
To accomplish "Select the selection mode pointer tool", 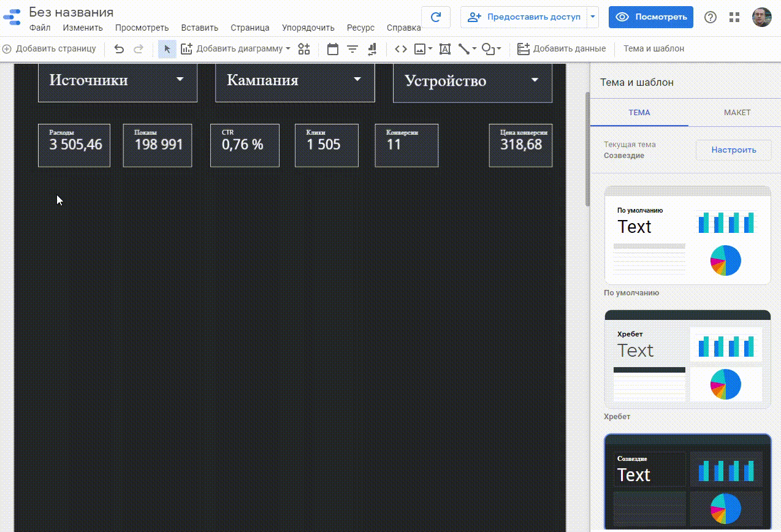I will tap(167, 49).
